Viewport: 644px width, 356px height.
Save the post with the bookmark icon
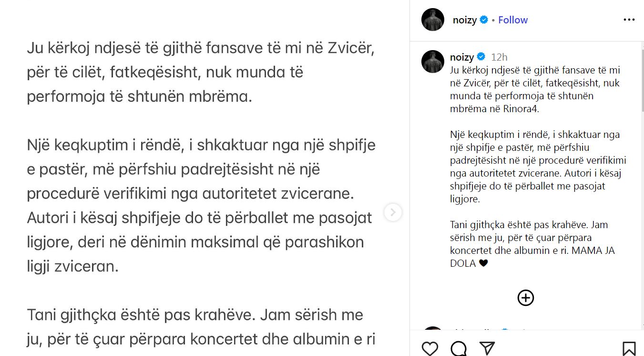pos(629,348)
